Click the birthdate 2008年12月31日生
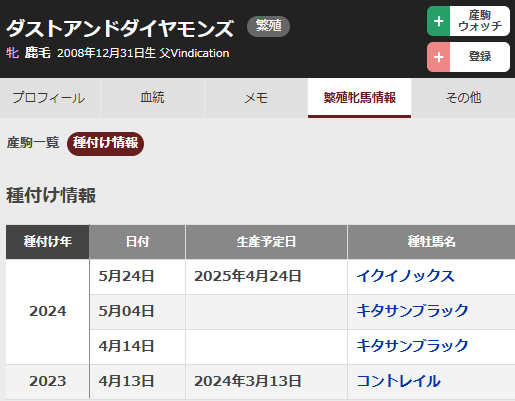This screenshot has height=401, width=515. pos(106,53)
